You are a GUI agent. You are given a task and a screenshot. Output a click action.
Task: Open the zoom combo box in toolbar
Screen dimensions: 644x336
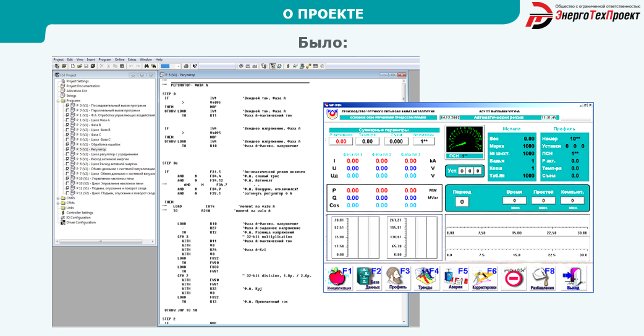[171, 66]
